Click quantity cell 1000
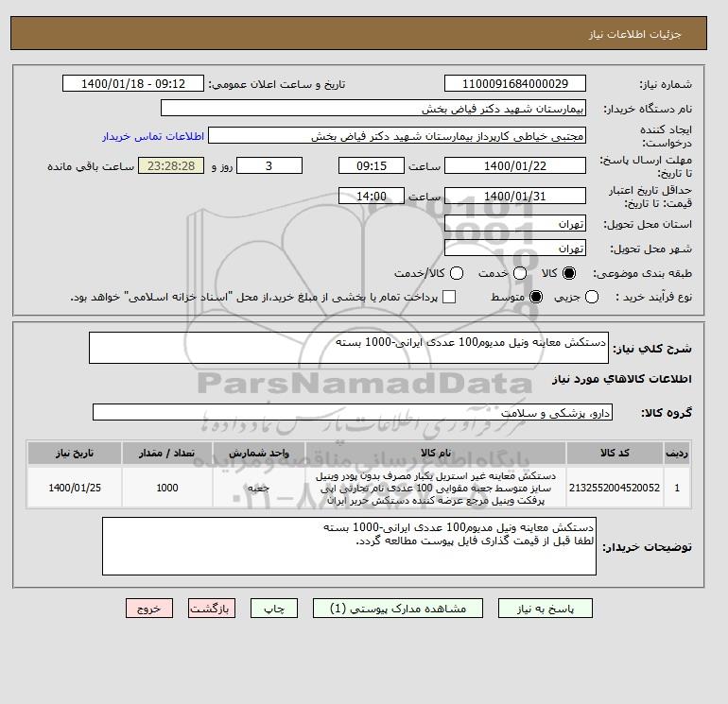Screen dimensions: 728x704 coord(167,488)
